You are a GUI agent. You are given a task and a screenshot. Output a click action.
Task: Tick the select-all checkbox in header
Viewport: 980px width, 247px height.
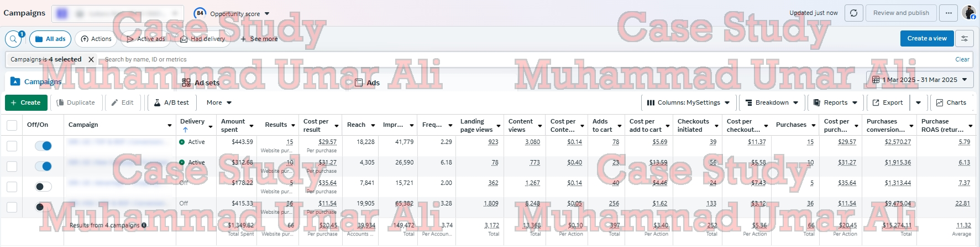click(12, 125)
